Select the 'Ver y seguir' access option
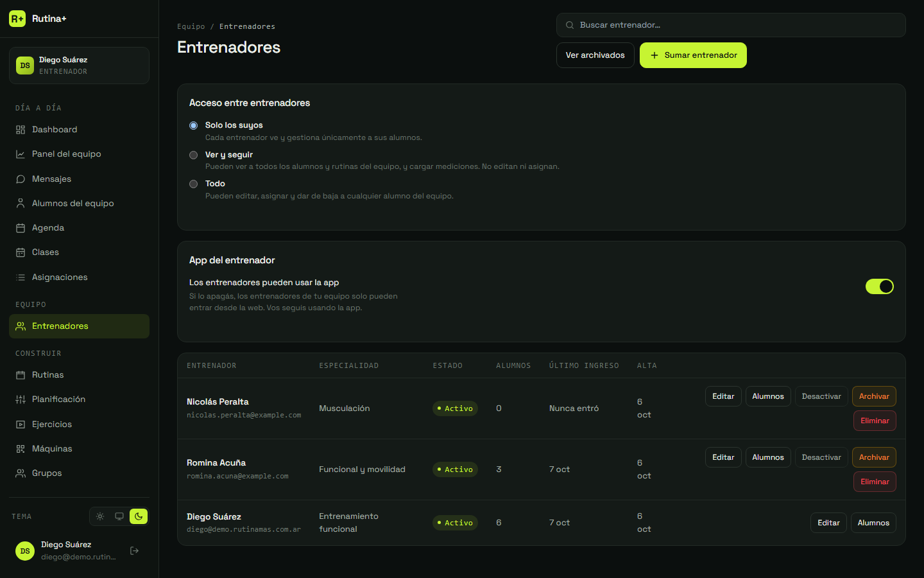924x578 pixels. click(x=193, y=155)
